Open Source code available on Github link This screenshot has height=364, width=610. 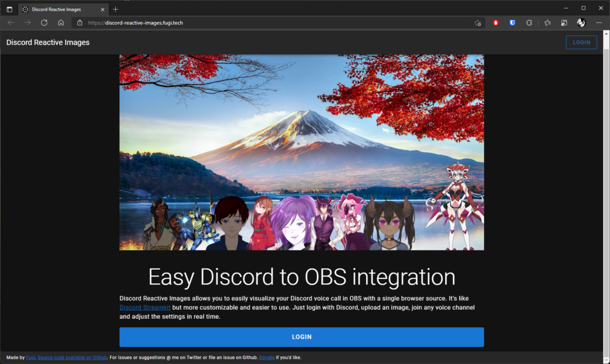[x=72, y=357]
